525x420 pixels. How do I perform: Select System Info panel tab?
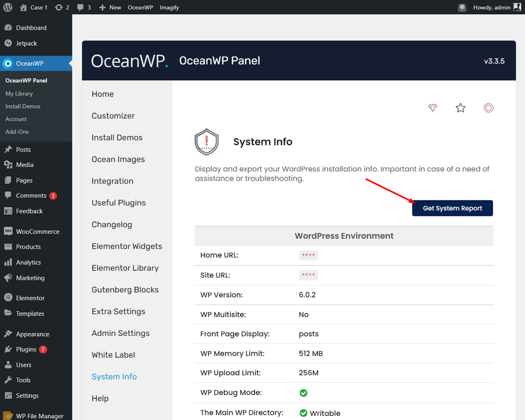[114, 377]
